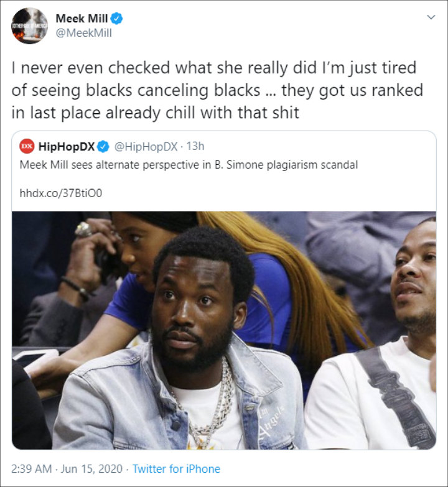The image size is (448, 487).
Task: Open the Twitter for iPhone source link
Action: [177, 469]
